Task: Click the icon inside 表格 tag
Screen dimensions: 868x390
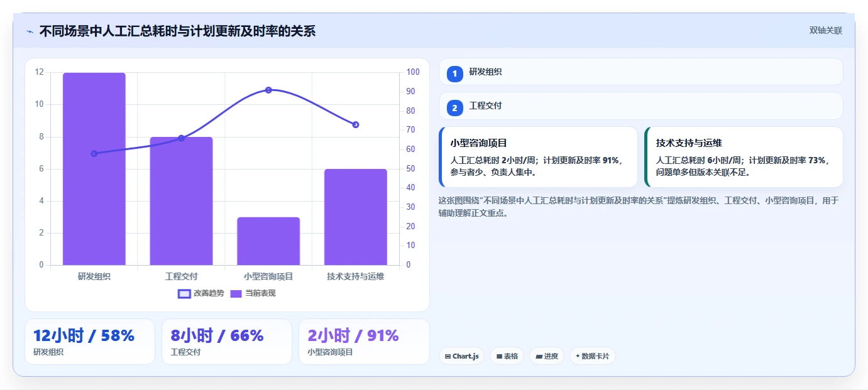Action: (499, 357)
